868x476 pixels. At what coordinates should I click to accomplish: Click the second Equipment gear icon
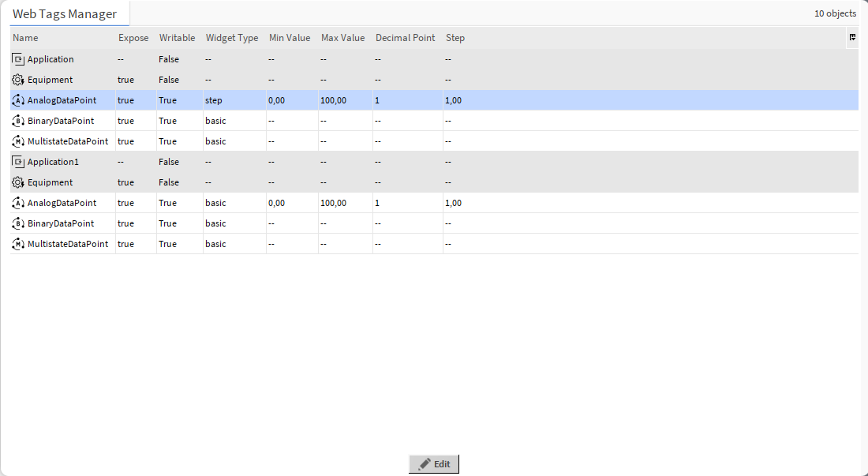tap(17, 182)
